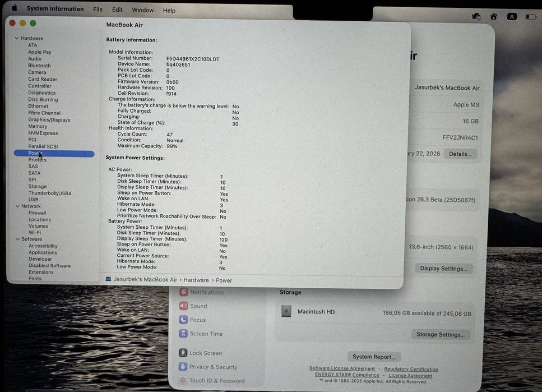Select Parallel SCSI in sidebar
The height and width of the screenshot is (392, 542).
(43, 146)
